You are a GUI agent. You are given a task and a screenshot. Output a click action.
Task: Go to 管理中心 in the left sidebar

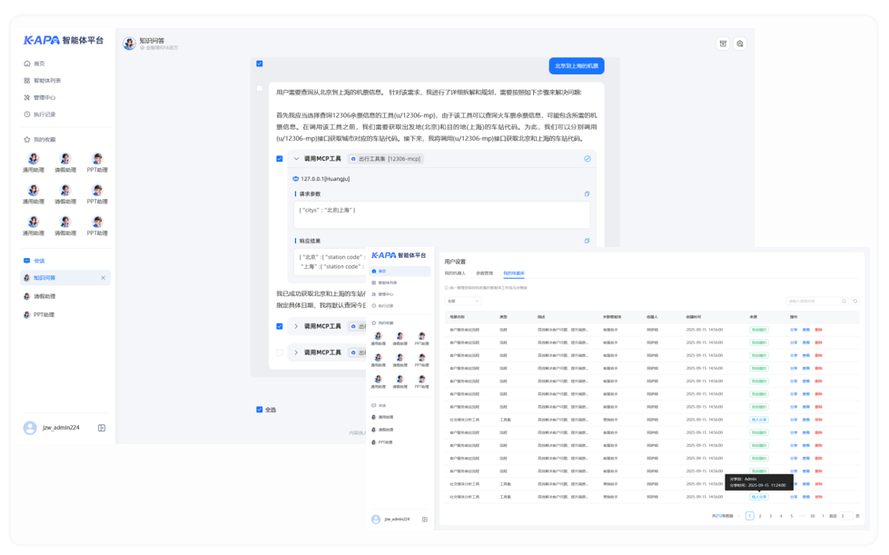point(44,97)
